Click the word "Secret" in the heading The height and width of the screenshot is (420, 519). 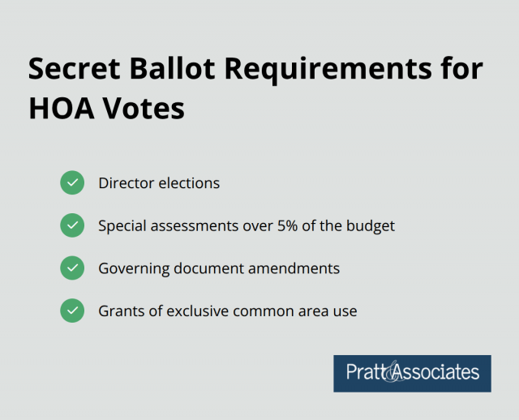point(70,71)
